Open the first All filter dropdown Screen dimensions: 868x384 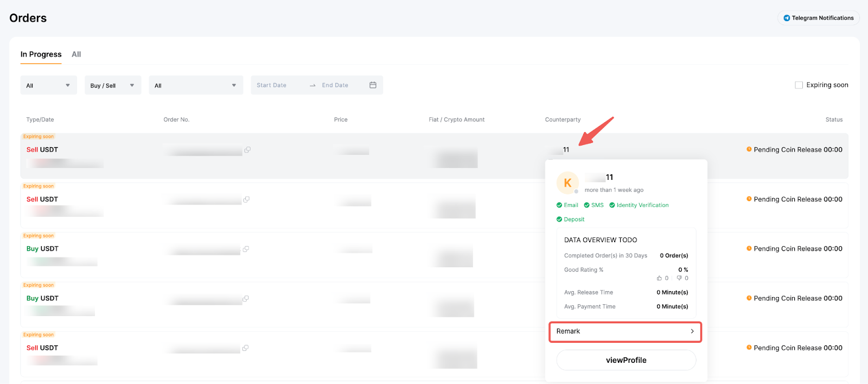tap(48, 85)
